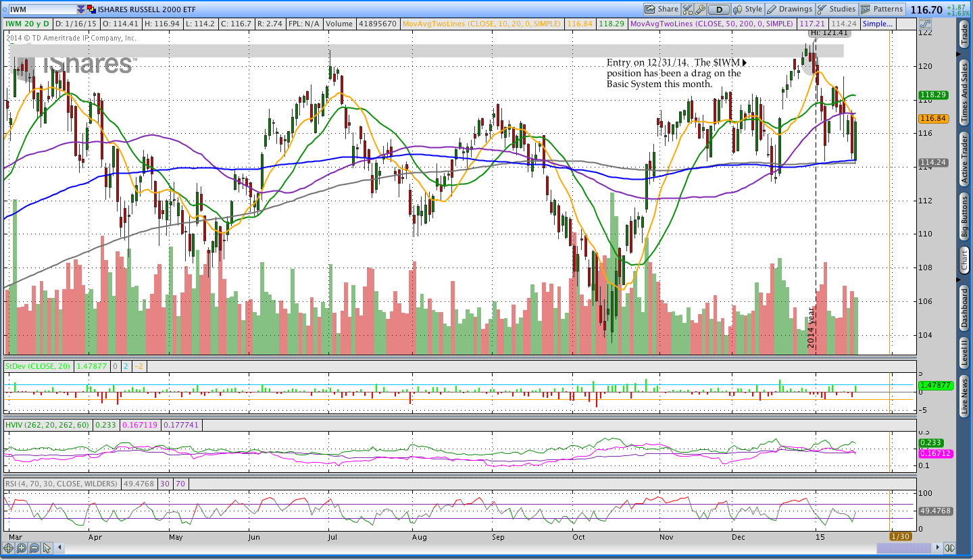Image resolution: width=973 pixels, height=560 pixels.
Task: Open the study/tools scissors icon
Action: (688, 9)
